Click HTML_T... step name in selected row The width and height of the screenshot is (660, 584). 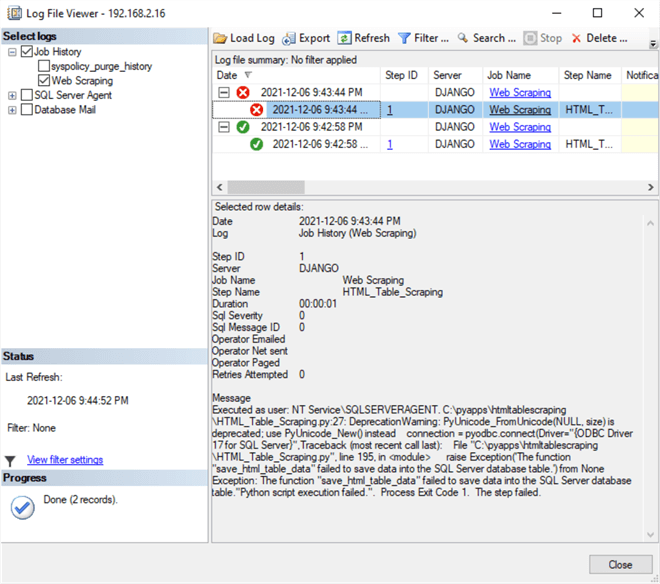tap(589, 110)
